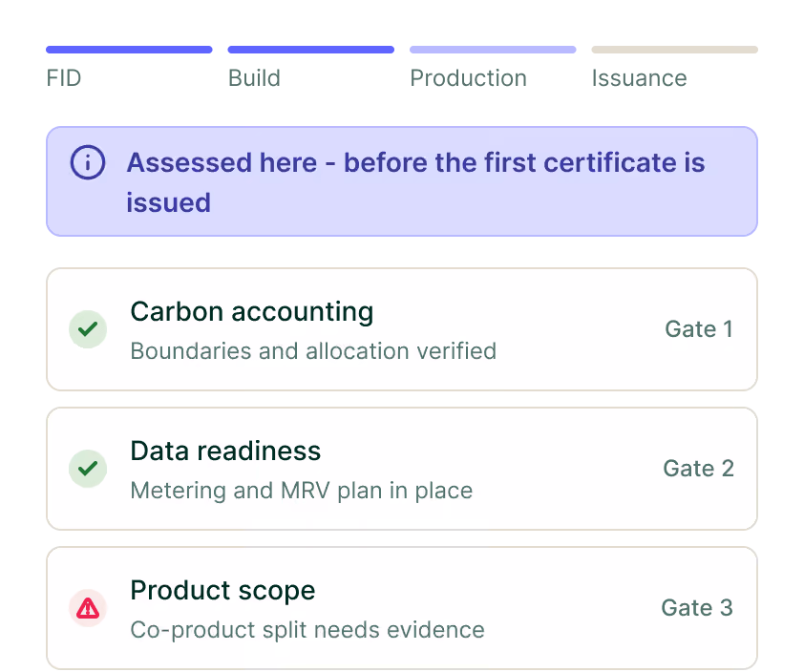Select the Production stage label

coord(468,78)
